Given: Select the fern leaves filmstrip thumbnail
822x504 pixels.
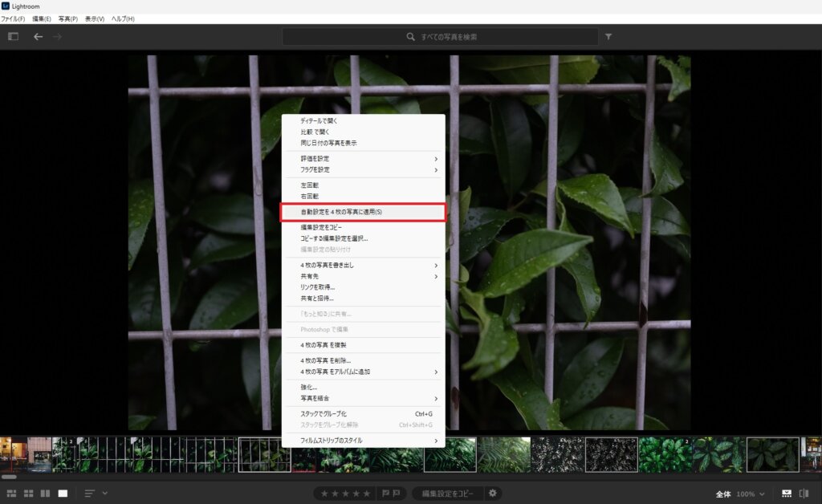Looking at the screenshot, I should pos(503,455).
